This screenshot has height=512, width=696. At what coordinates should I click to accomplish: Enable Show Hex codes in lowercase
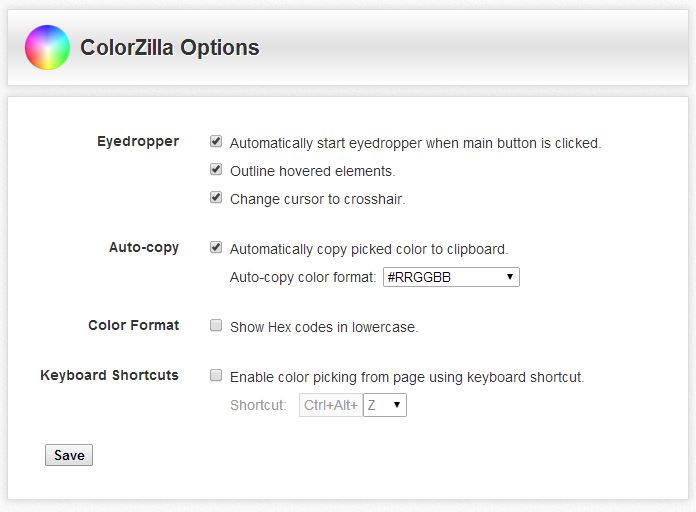coord(216,325)
